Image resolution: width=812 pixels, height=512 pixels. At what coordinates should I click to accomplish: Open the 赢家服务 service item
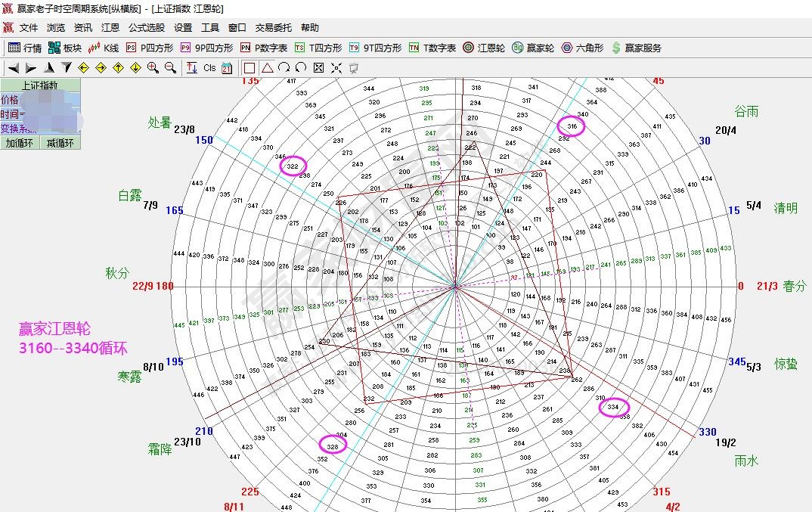[636, 48]
